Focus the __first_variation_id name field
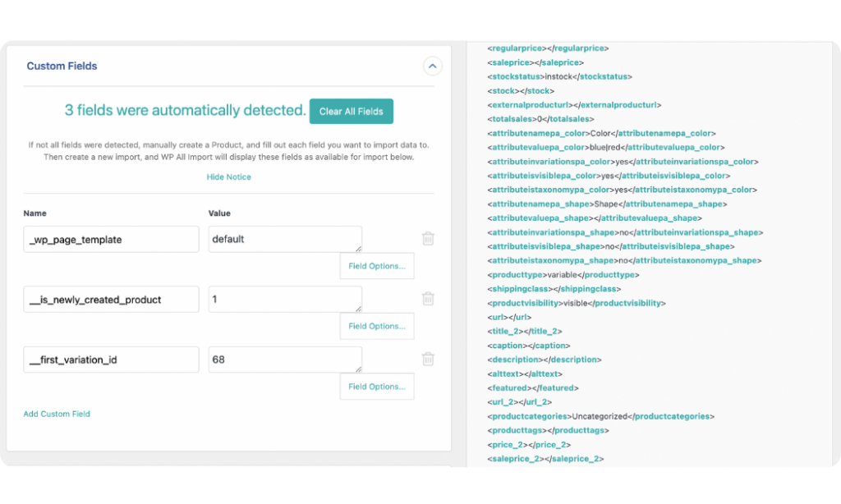 point(111,360)
